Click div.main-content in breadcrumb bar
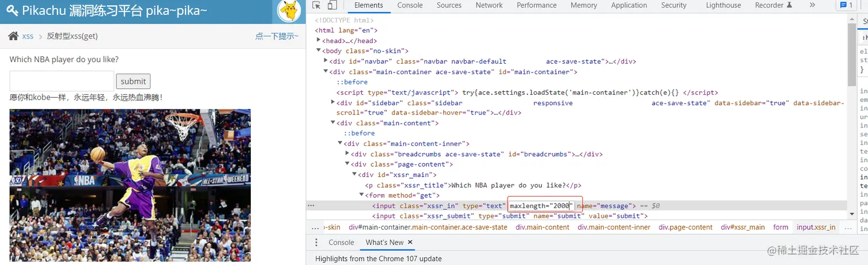This screenshot has width=868, height=265. (542, 228)
